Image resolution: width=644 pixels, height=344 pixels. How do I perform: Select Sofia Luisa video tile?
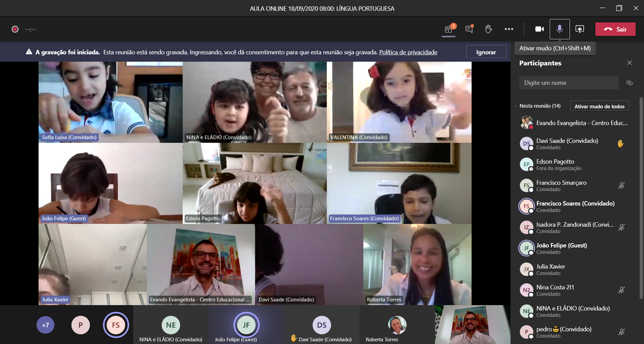pos(111,102)
